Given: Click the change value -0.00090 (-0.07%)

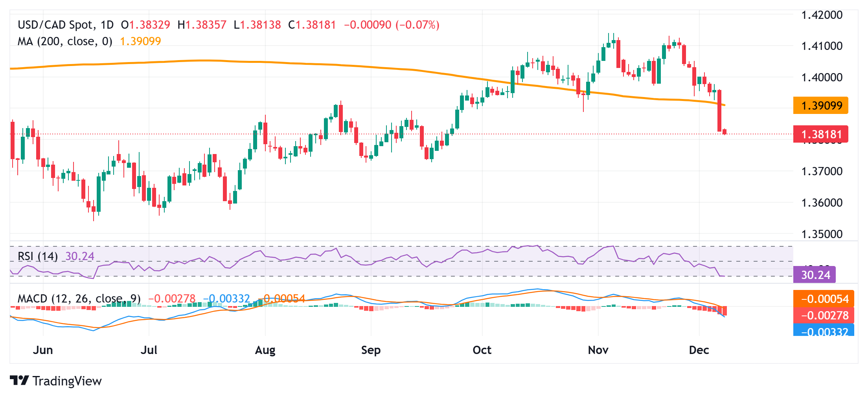Looking at the screenshot, I should (392, 25).
